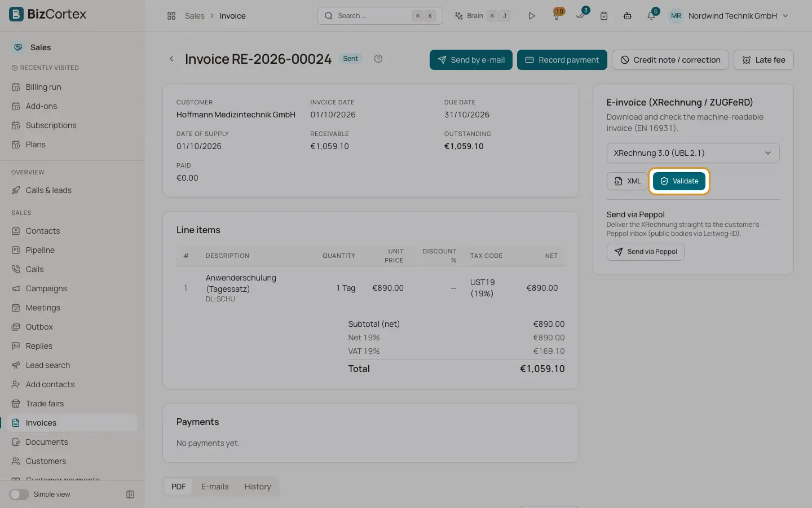812x508 pixels.
Task: Click the play icon in top bar
Action: pyautogui.click(x=531, y=16)
